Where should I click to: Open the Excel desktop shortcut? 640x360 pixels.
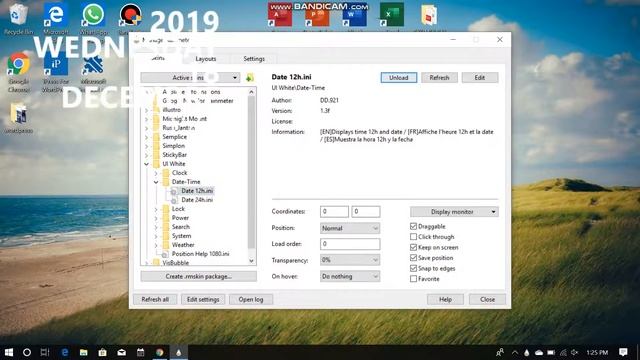click(x=391, y=16)
